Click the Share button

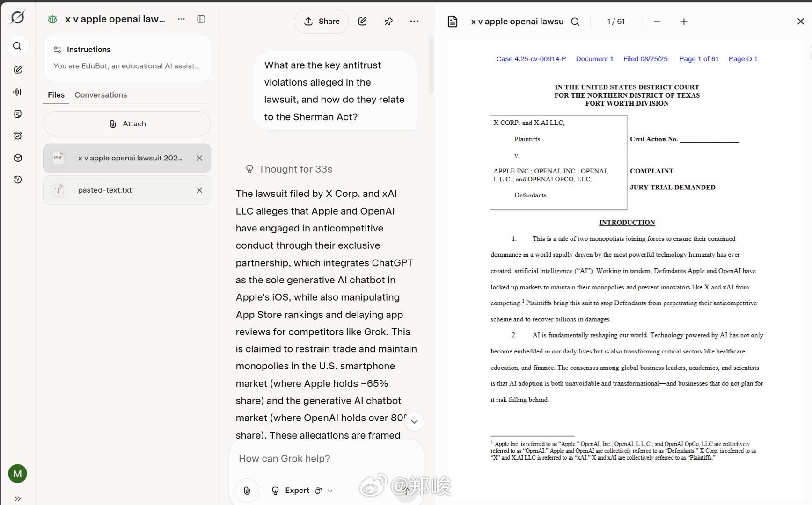coord(322,22)
